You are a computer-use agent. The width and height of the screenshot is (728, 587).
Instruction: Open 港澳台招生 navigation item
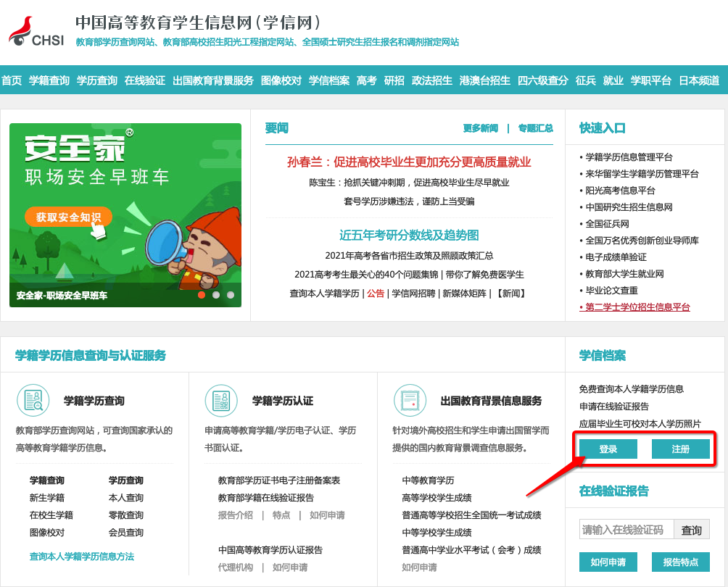coord(484,80)
